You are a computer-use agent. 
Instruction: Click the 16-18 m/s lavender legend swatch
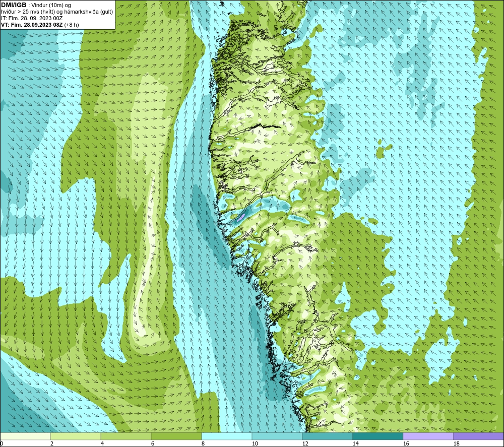(x=428, y=436)
